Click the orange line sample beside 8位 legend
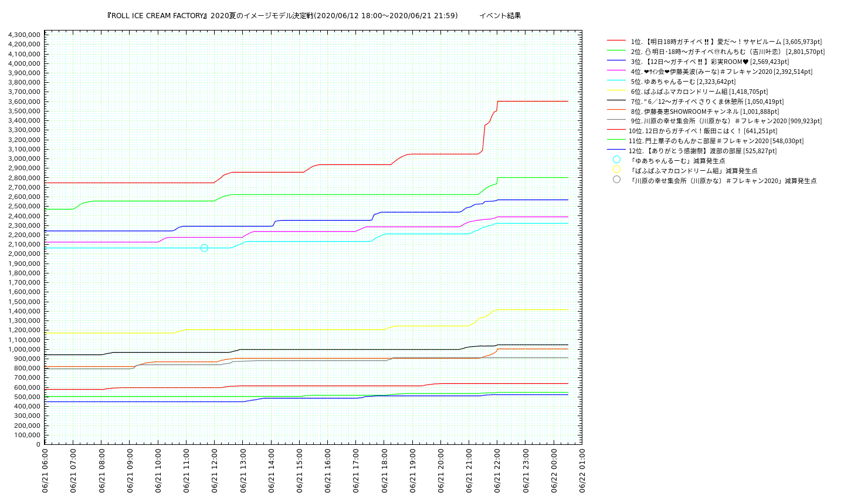 point(616,110)
